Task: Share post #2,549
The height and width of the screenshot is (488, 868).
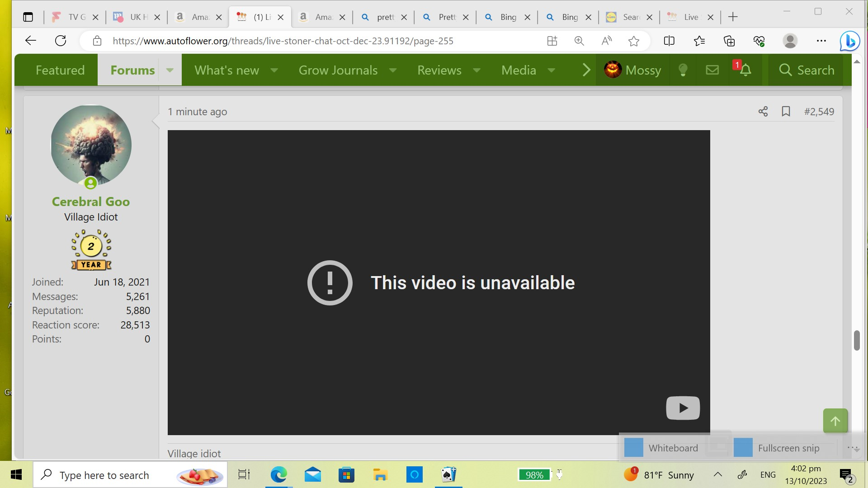Action: click(763, 112)
